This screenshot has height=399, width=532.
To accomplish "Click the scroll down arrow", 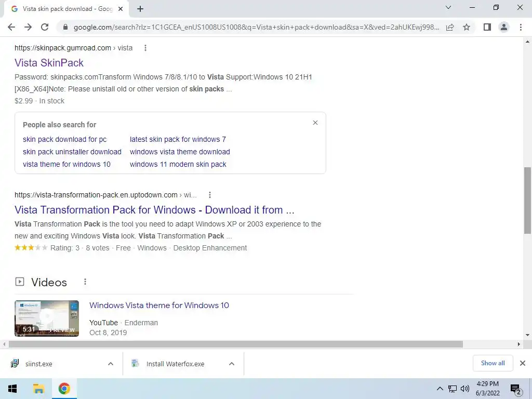I will click(x=527, y=335).
